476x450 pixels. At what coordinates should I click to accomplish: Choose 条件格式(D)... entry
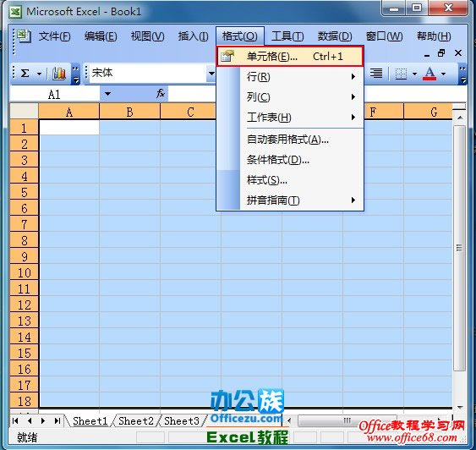(x=290, y=160)
